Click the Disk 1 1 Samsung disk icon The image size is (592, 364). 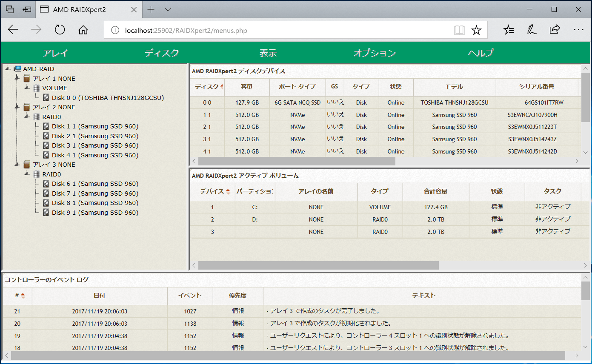coord(46,126)
